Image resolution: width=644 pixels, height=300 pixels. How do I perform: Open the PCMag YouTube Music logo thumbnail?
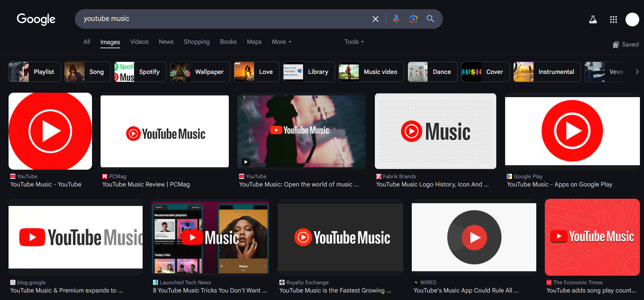[165, 131]
